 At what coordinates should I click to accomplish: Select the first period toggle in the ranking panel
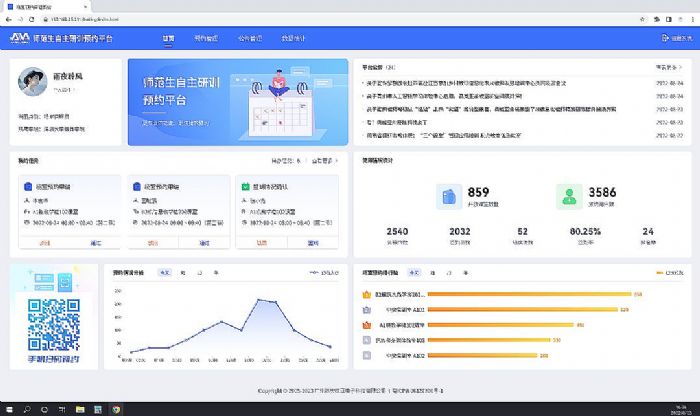[x=414, y=272]
